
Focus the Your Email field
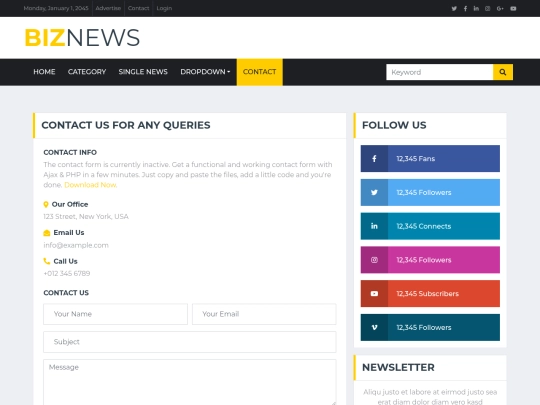pyautogui.click(x=264, y=314)
